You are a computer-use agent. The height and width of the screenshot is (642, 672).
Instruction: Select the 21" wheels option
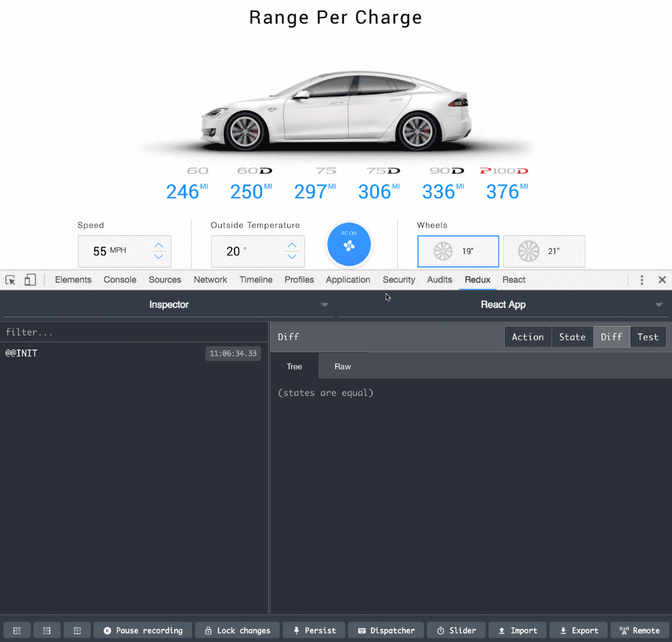click(x=544, y=251)
